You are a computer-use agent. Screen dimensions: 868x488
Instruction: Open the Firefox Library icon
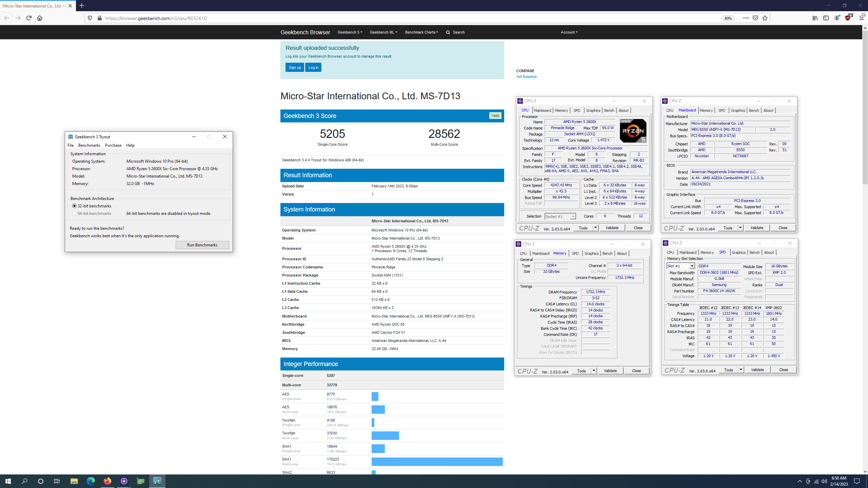click(x=815, y=18)
